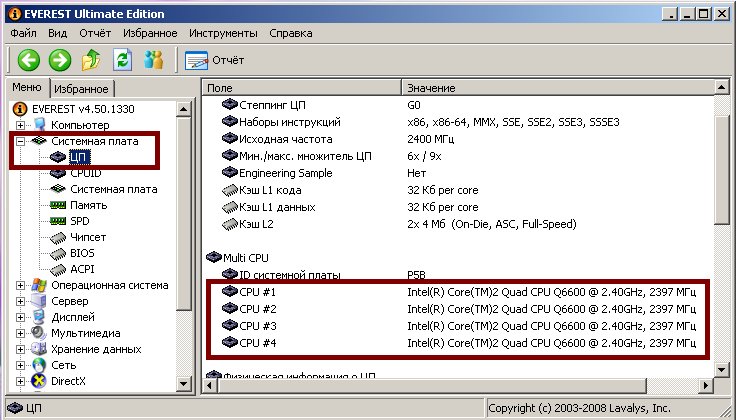Expand the Хранение данных tree node
The image size is (736, 420).
(20, 349)
